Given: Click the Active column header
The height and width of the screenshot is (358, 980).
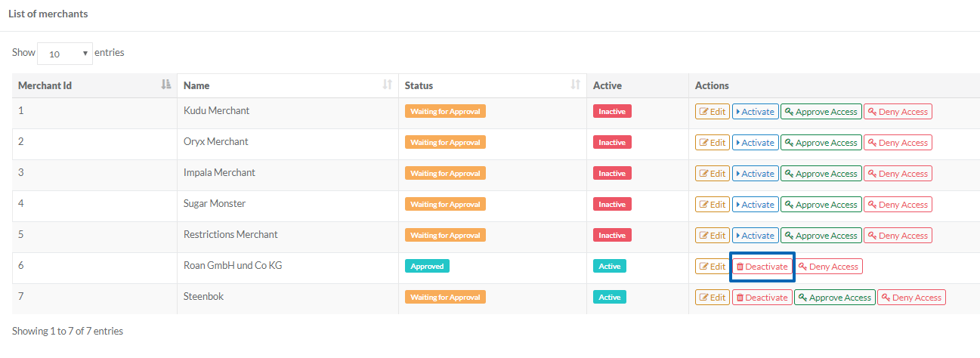Looking at the screenshot, I should (607, 85).
